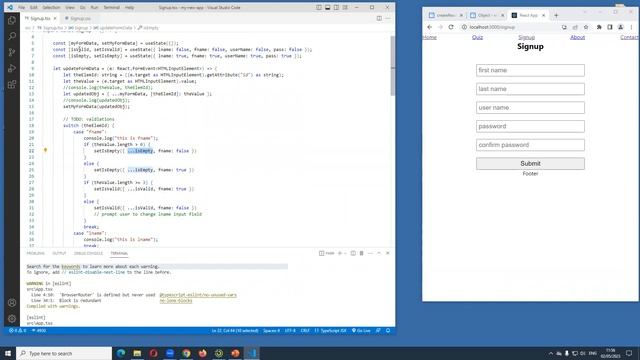Open new terminal launch profile dropdown
Image resolution: width=640 pixels, height=360 pixels.
click(x=345, y=253)
